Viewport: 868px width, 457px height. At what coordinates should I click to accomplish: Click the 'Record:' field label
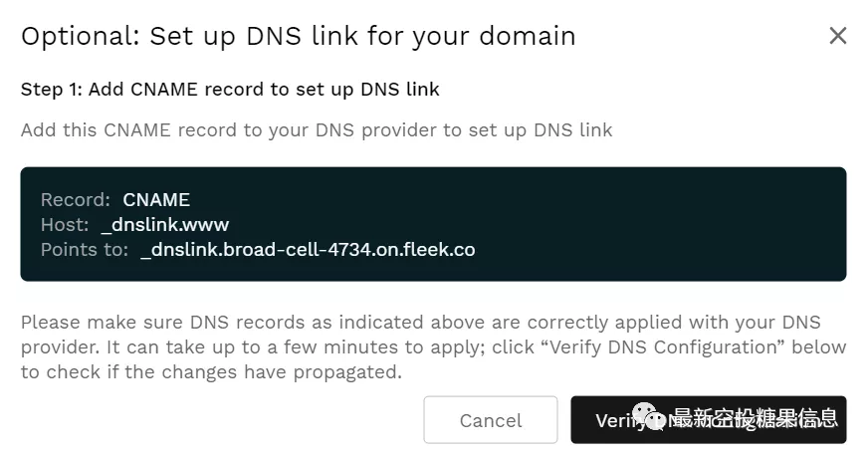coord(76,199)
